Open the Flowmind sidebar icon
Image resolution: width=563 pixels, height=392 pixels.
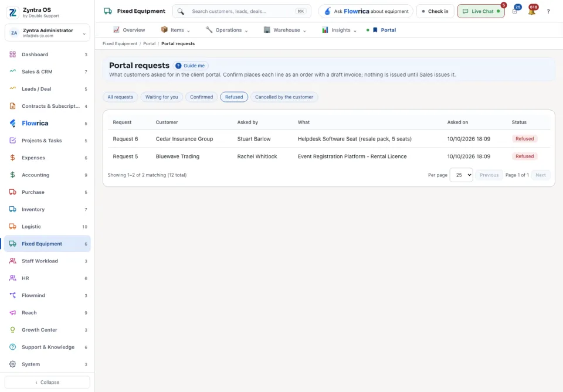pos(12,295)
